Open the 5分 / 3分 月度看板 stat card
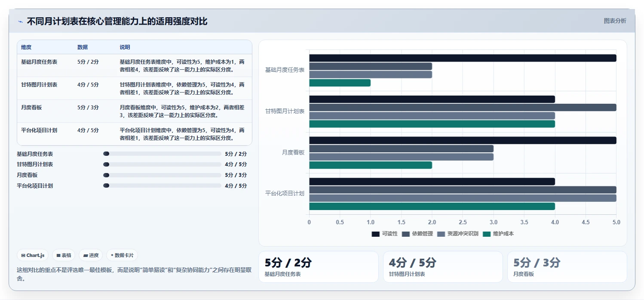This screenshot has width=644, height=300. tap(567, 267)
